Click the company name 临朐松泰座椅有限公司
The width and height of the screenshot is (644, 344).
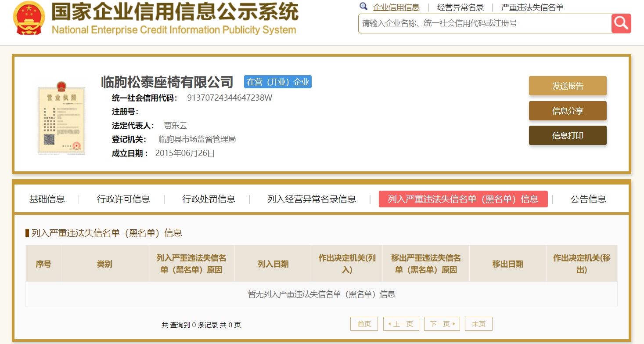[167, 82]
